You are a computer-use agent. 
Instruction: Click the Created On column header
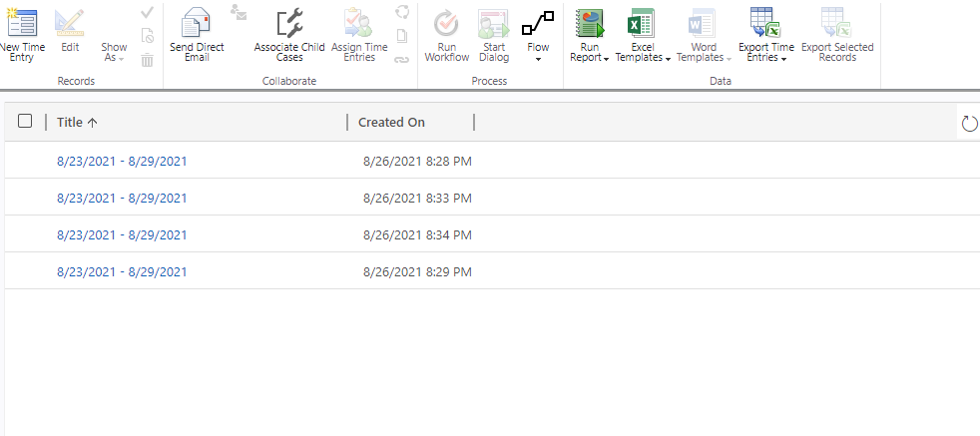(391, 122)
